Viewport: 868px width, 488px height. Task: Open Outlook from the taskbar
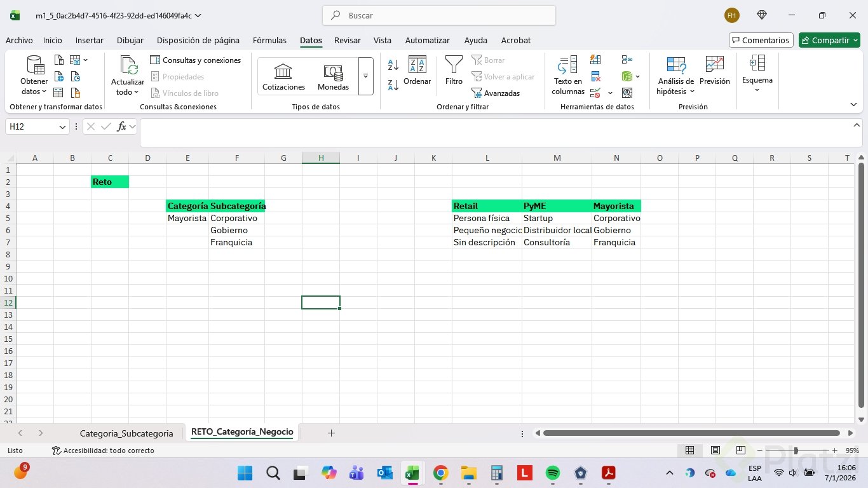(x=384, y=473)
